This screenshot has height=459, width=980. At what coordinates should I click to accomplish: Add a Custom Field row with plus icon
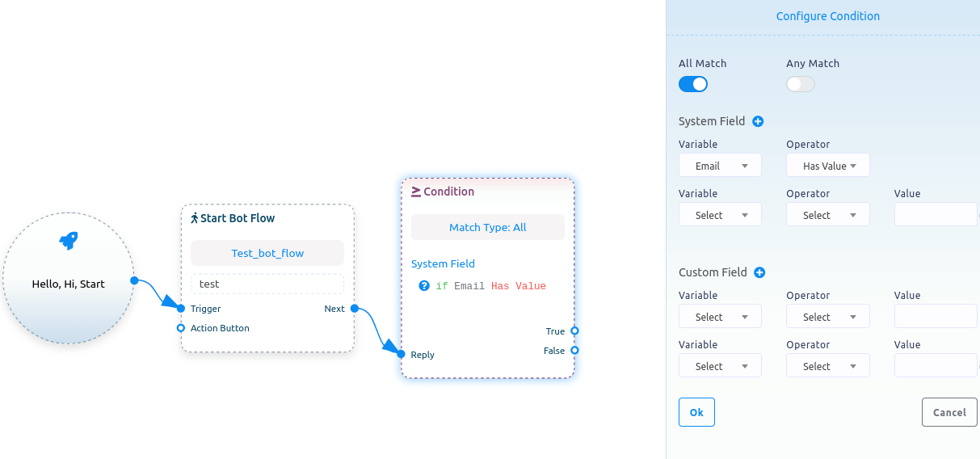coord(759,272)
